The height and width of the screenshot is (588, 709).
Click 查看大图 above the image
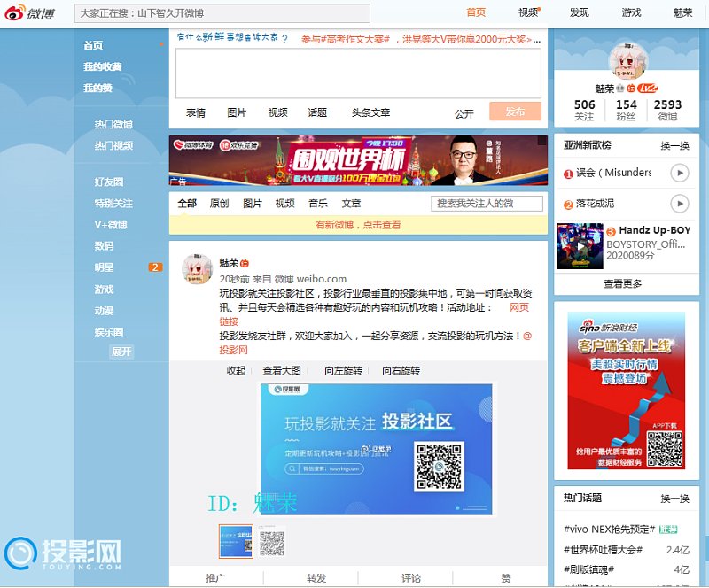click(x=282, y=371)
